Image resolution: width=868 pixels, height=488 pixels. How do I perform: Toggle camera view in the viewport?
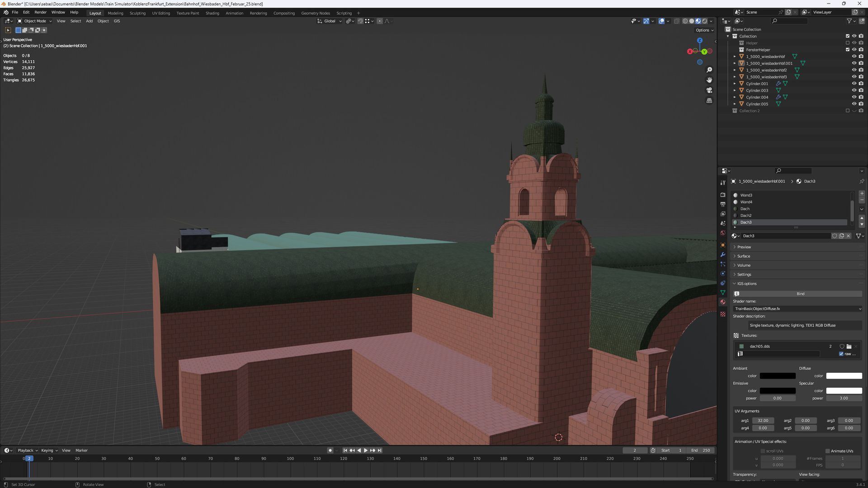pyautogui.click(x=709, y=90)
